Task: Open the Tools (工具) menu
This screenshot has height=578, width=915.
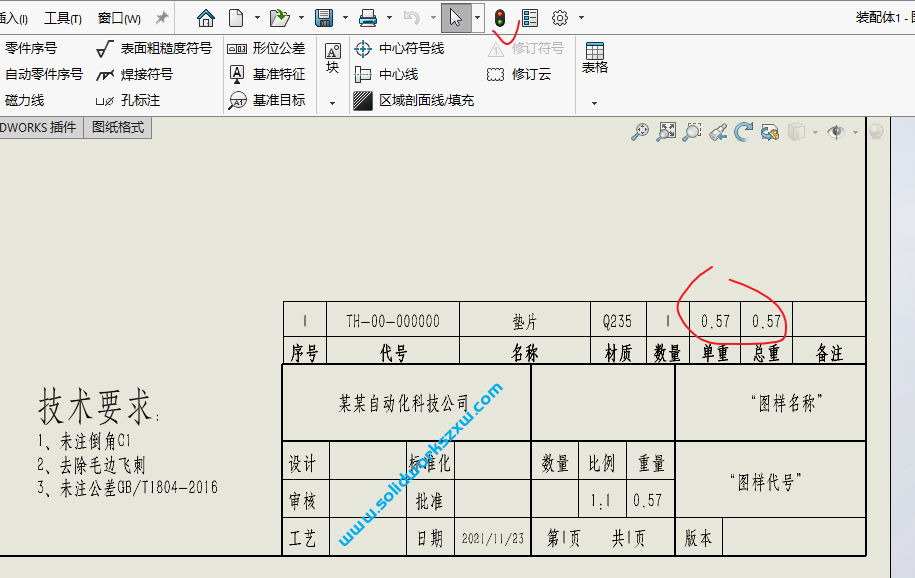Action: [62, 18]
